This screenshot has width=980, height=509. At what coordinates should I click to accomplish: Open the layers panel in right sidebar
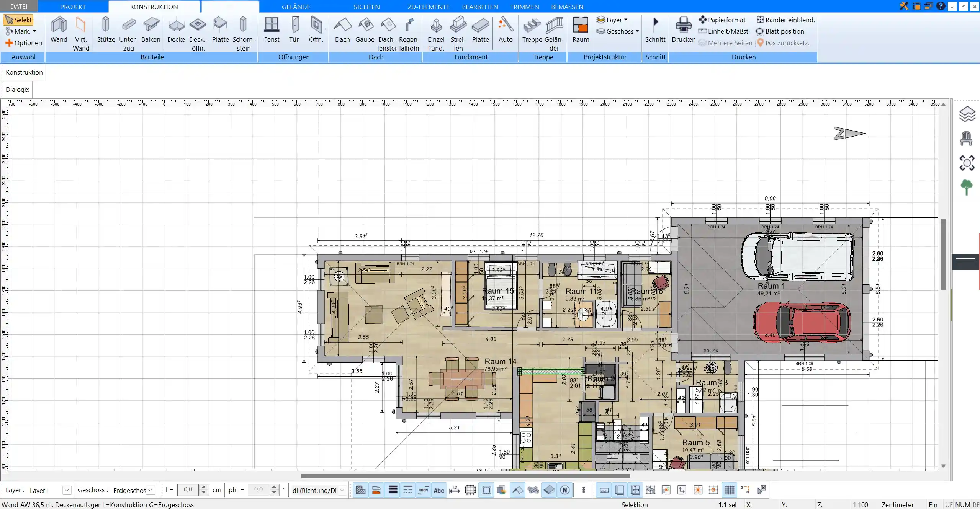(x=967, y=114)
